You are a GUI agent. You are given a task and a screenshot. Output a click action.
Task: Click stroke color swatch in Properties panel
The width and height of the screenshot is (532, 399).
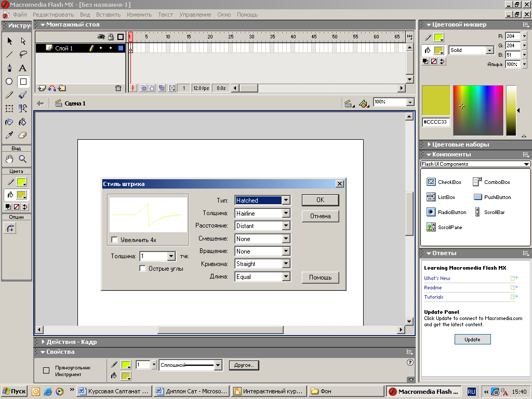(x=126, y=365)
